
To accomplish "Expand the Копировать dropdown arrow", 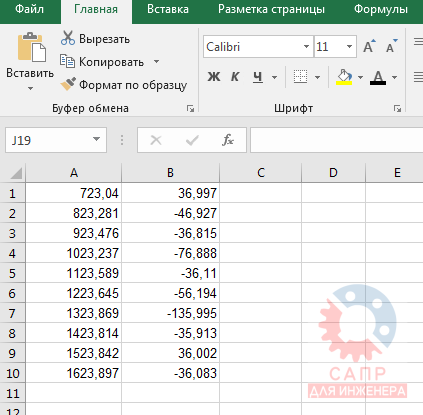I will [156, 62].
